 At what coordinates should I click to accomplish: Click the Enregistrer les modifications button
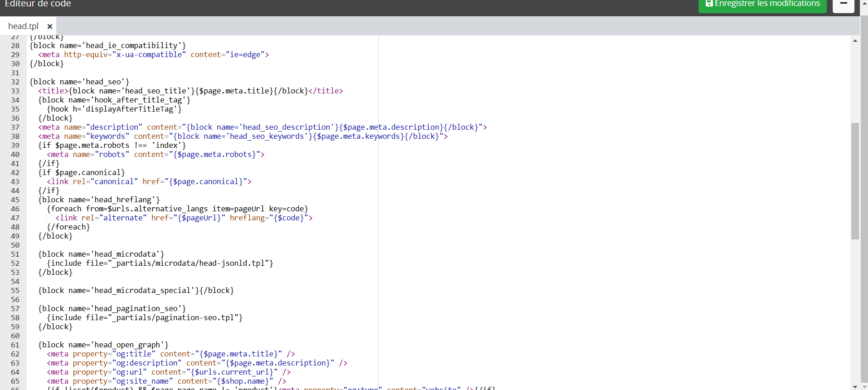pos(762,5)
